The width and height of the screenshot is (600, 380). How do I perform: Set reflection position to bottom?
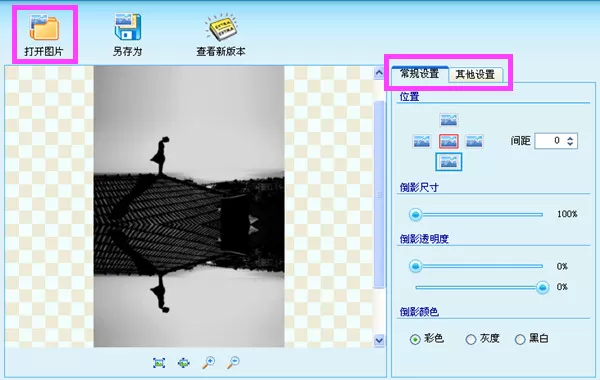tap(448, 162)
